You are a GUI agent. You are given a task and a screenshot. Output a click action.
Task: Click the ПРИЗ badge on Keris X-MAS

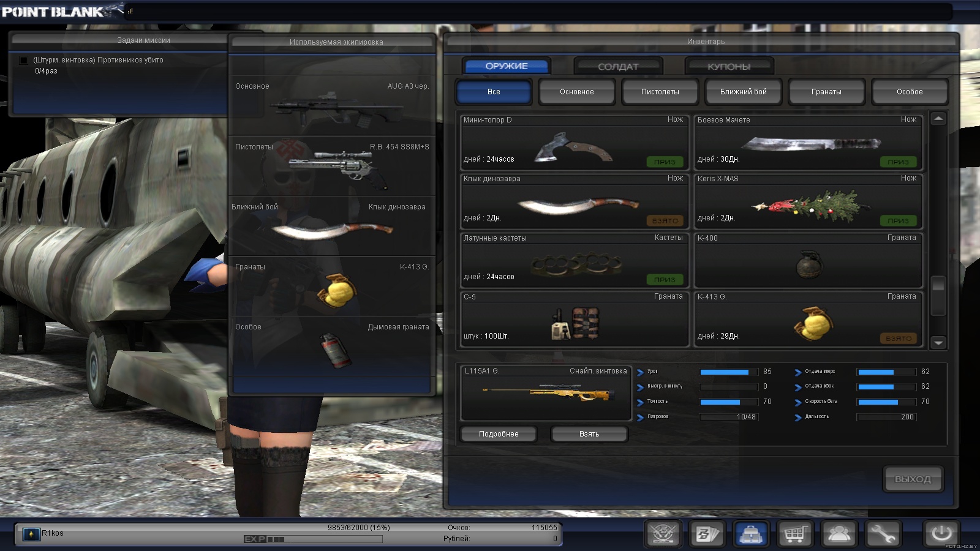point(899,220)
